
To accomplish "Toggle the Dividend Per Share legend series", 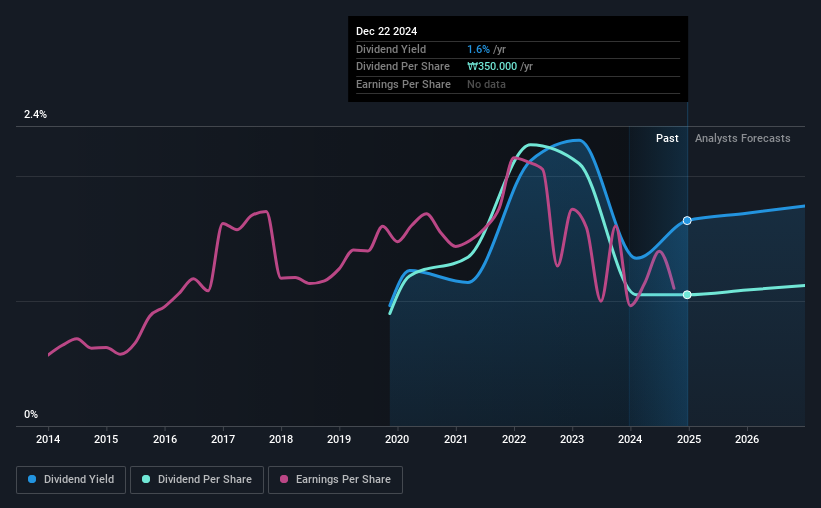I will (197, 480).
